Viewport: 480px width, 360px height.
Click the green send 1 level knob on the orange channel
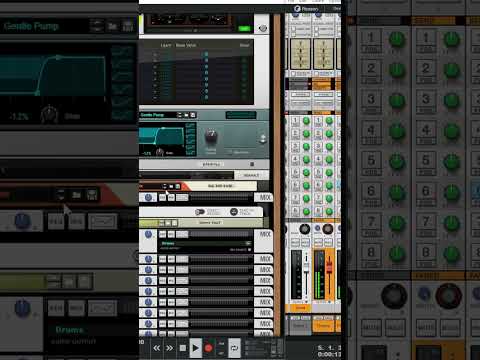click(329, 121)
